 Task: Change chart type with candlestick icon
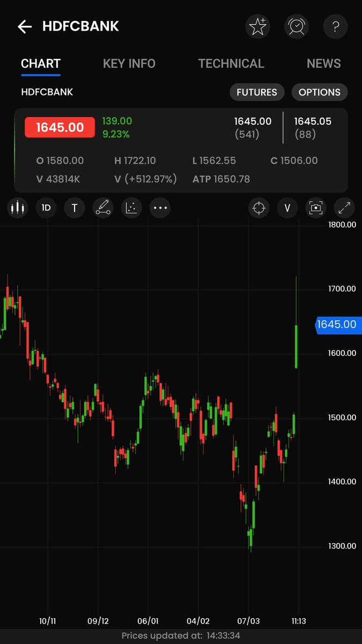(x=18, y=208)
